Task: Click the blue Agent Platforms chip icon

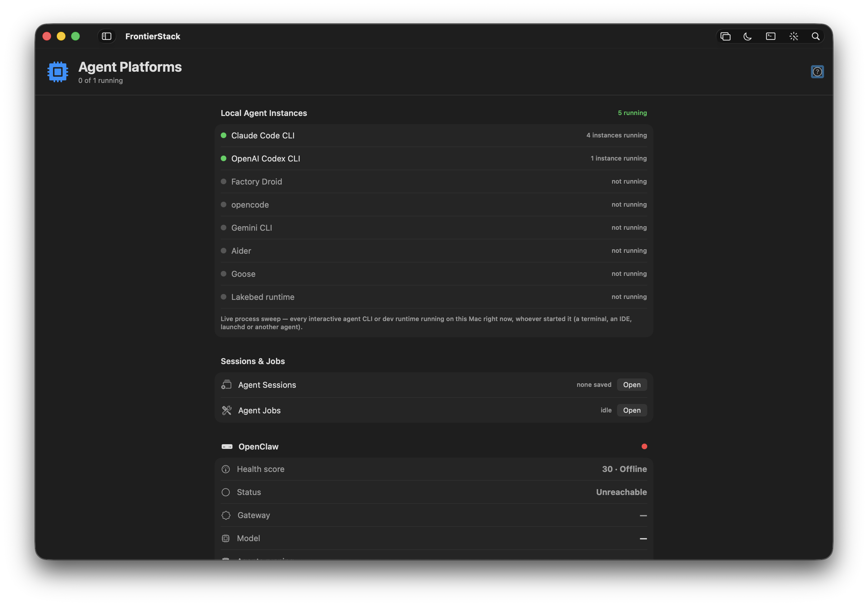Action: tap(57, 71)
